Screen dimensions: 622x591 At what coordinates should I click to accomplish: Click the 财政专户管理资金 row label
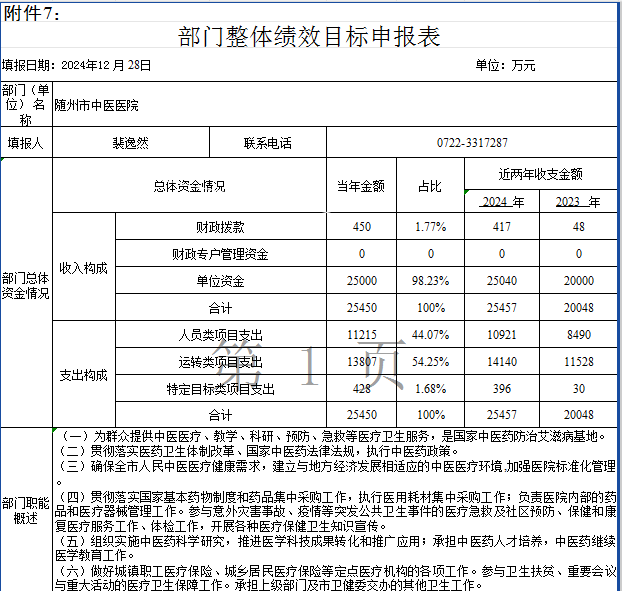(220, 254)
